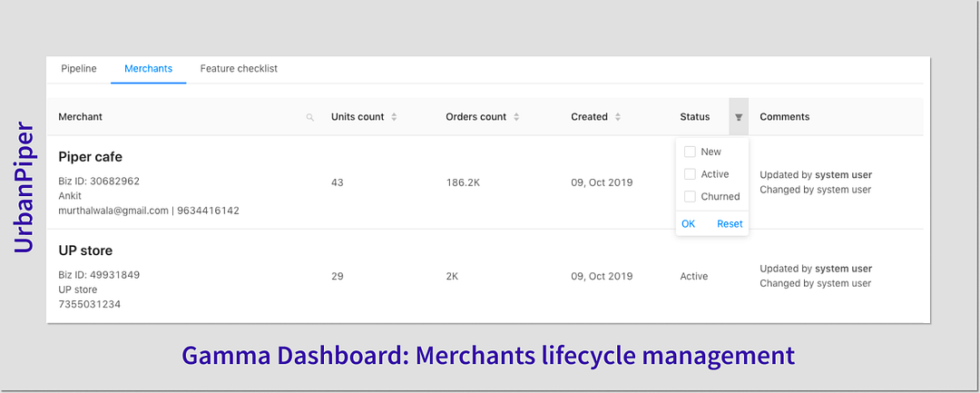The height and width of the screenshot is (393, 980).
Task: Click the Active status of UP store
Action: tap(694, 276)
